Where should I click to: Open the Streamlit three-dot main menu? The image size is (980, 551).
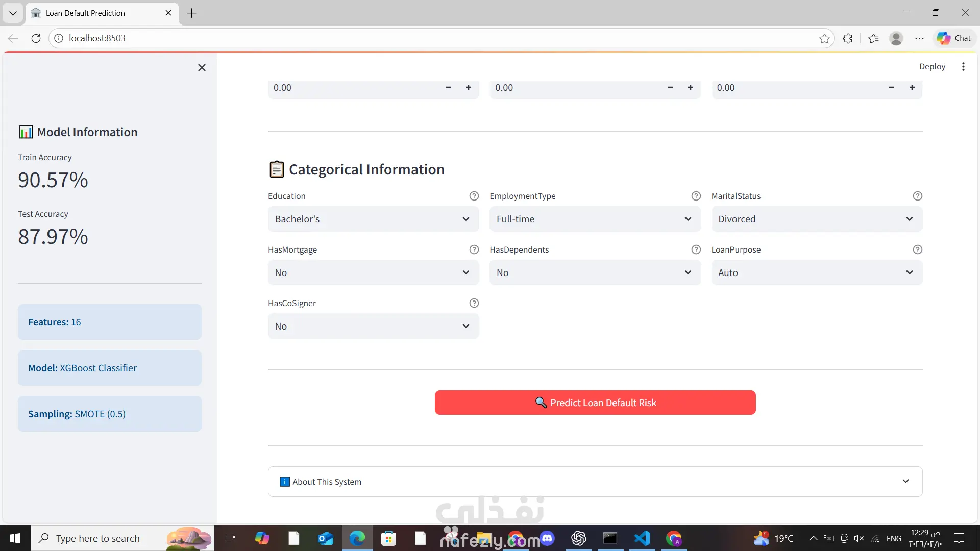963,67
